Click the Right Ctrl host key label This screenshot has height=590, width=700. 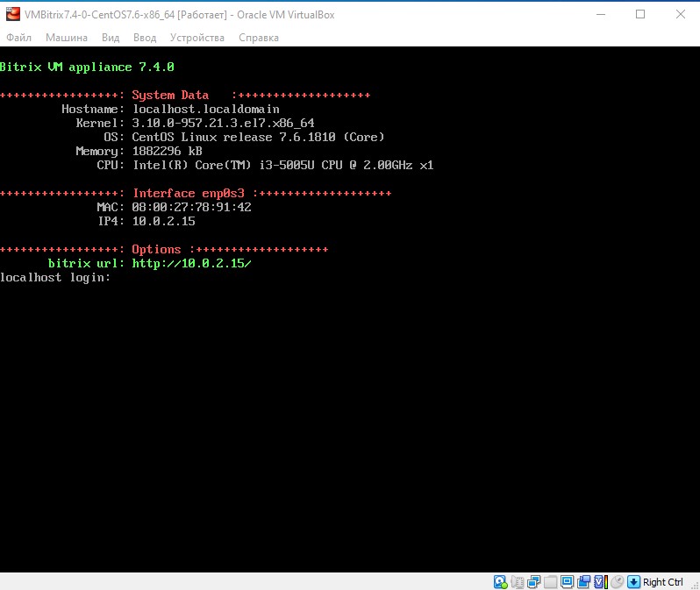tap(663, 582)
